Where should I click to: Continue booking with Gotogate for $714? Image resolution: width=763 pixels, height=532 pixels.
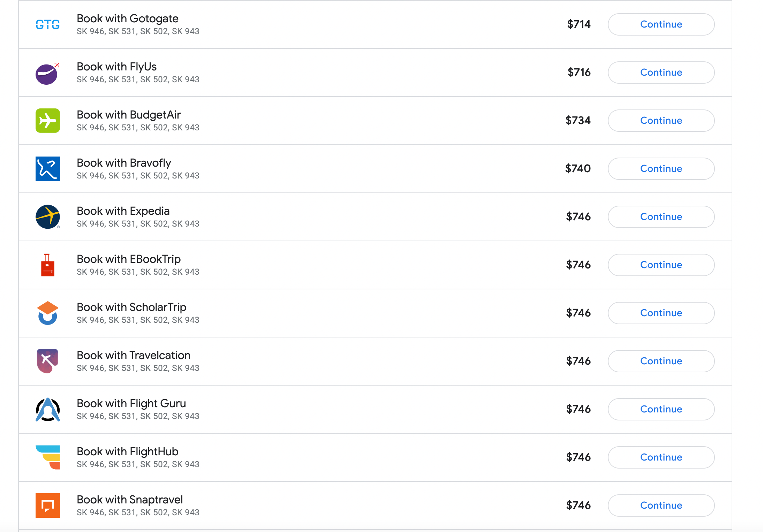click(661, 24)
